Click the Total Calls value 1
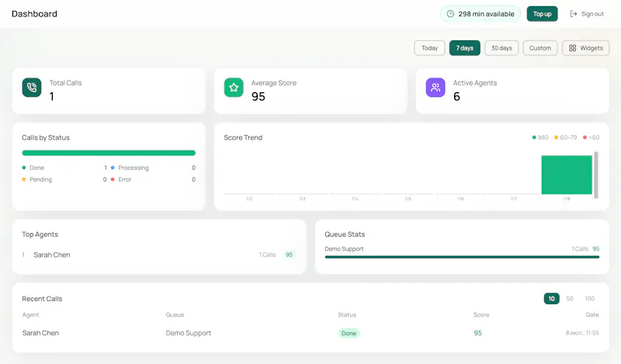The image size is (621, 364). tap(52, 97)
